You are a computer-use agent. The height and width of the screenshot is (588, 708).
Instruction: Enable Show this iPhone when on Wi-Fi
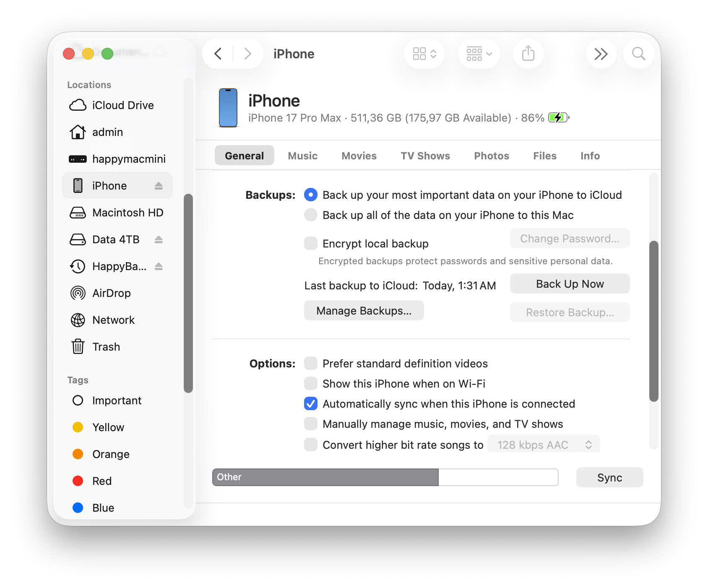(311, 383)
